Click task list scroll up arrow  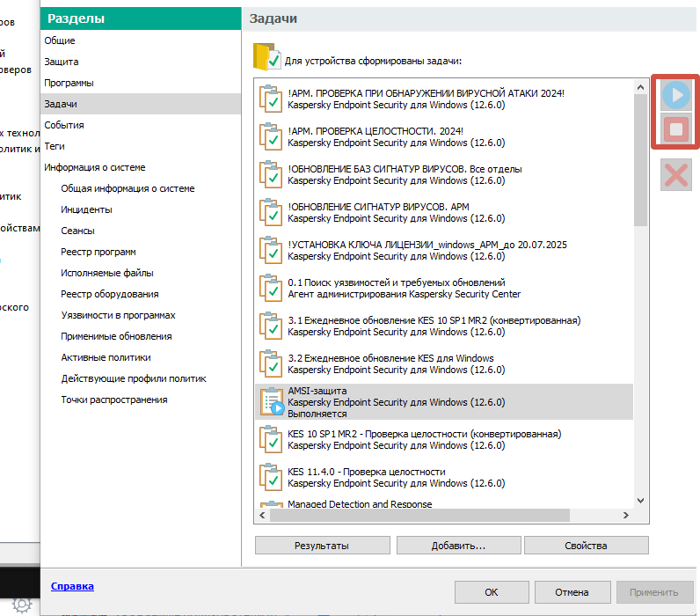640,87
